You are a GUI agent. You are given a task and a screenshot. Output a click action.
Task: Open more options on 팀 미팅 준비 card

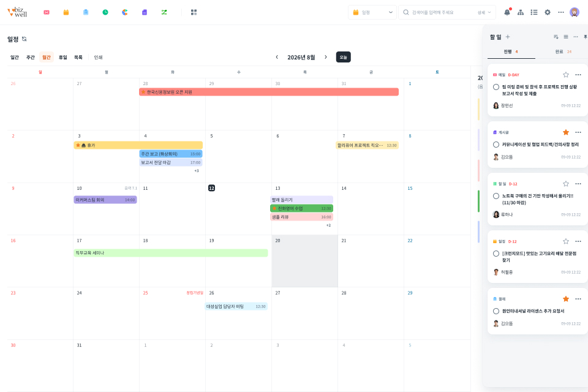point(578,75)
